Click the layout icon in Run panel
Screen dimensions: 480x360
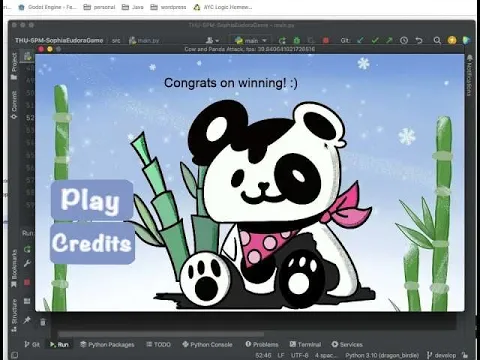27,301
